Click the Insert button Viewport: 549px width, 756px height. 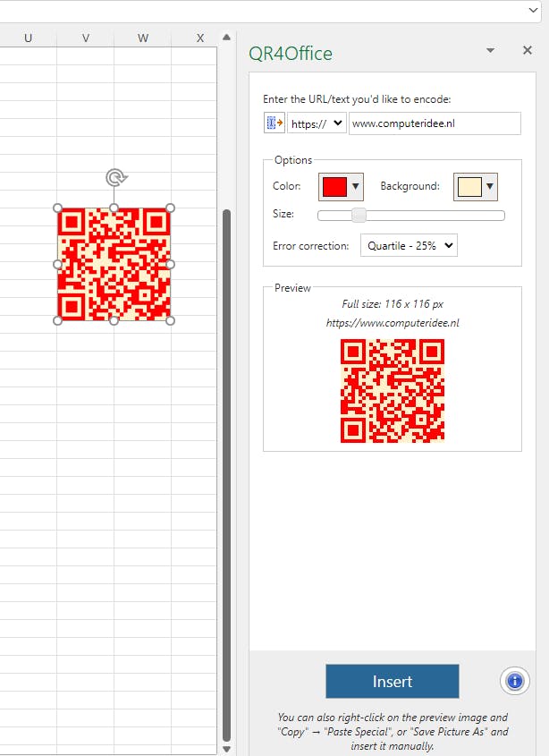coord(393,681)
